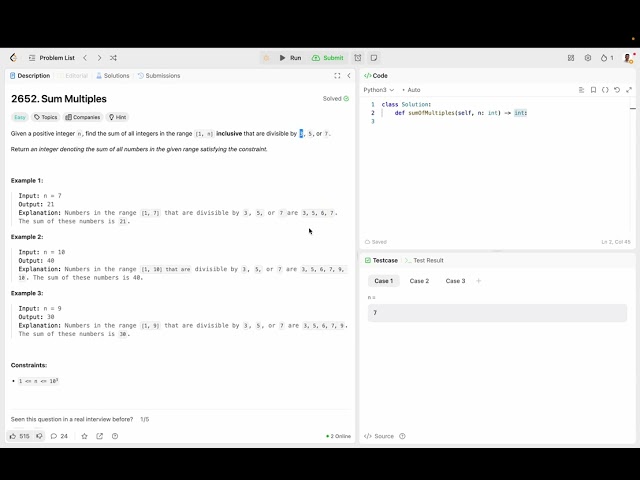Select the Case 2 tab
This screenshot has height=480, width=640.
tap(419, 281)
